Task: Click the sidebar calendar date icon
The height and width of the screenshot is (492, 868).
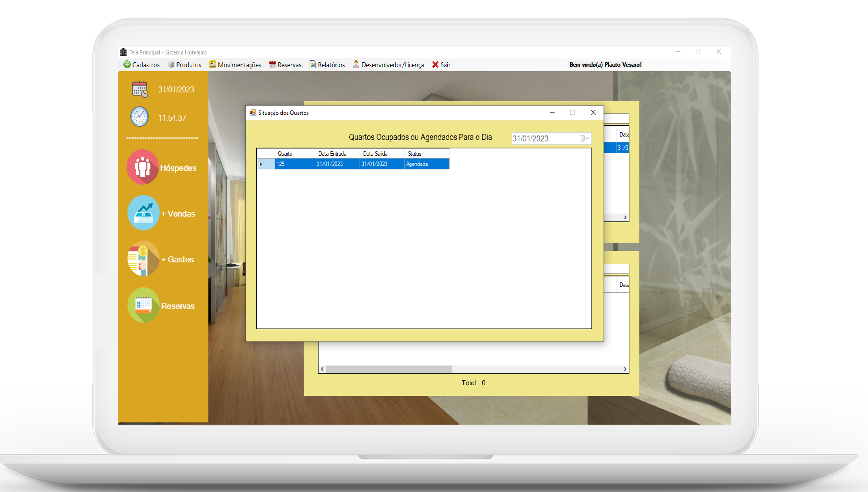Action: point(140,89)
